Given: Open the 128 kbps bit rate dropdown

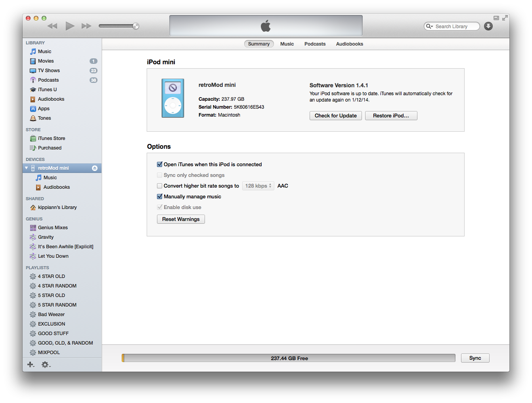Looking at the screenshot, I should tap(258, 186).
